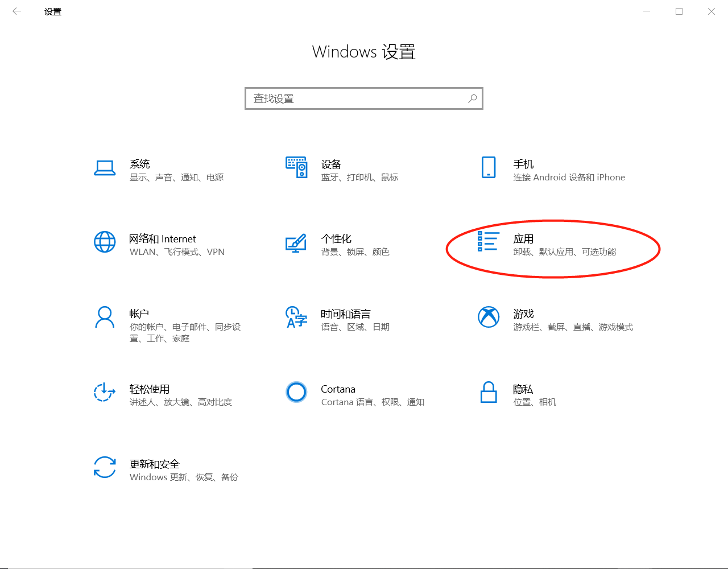Viewport: 728px width, 569px height.
Task: Click the 设置 title bar label
Action: 52,11
